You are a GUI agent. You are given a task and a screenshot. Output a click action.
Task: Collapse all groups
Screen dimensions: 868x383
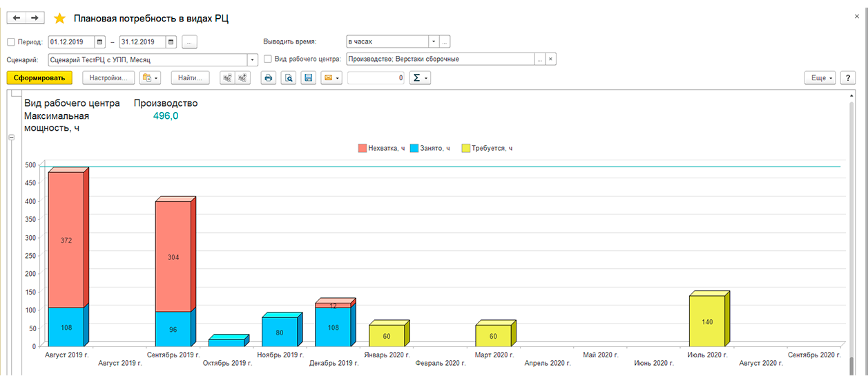click(226, 78)
